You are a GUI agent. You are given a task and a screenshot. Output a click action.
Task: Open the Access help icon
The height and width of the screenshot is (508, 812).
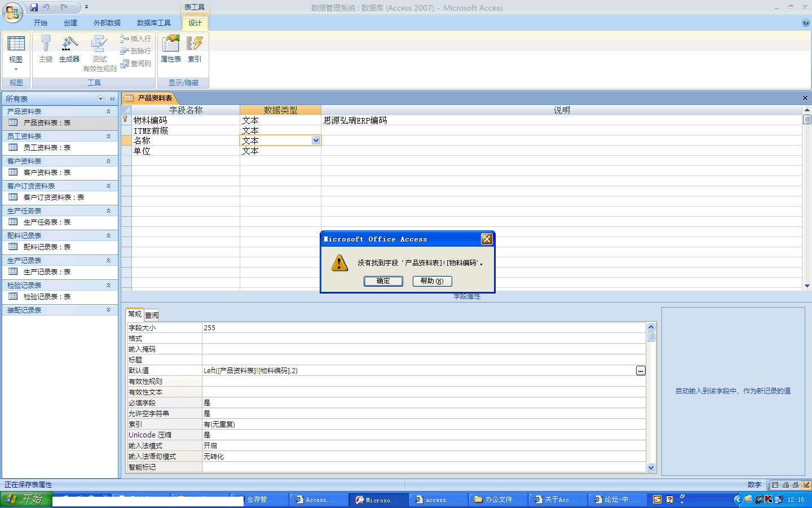[806, 23]
